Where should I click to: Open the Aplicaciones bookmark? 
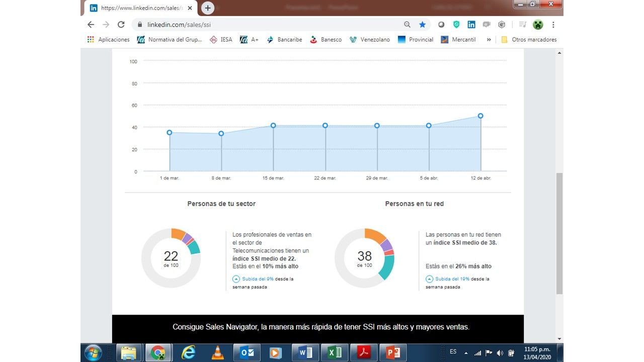(109, 40)
